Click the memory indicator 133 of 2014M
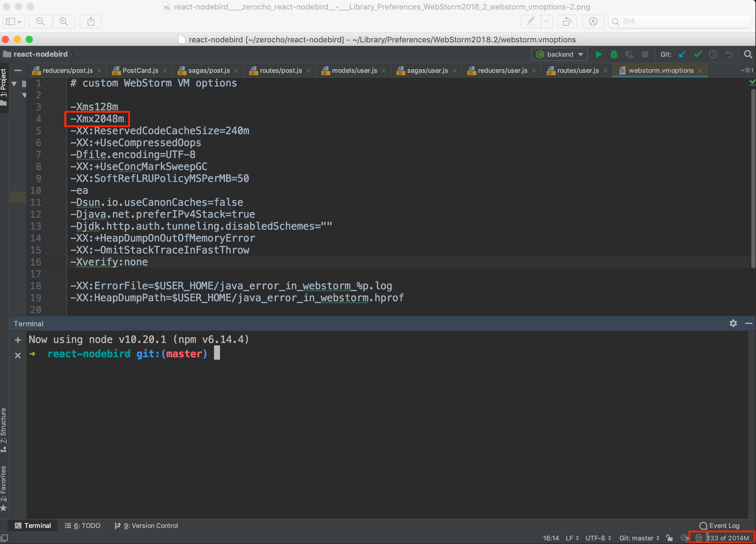756x544 pixels. (x=727, y=538)
